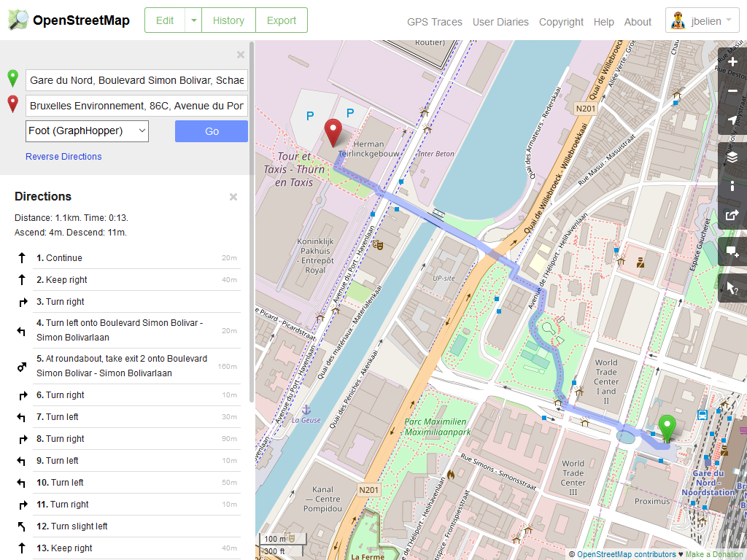Open the map key info icon
The height and width of the screenshot is (560, 747).
point(732,186)
